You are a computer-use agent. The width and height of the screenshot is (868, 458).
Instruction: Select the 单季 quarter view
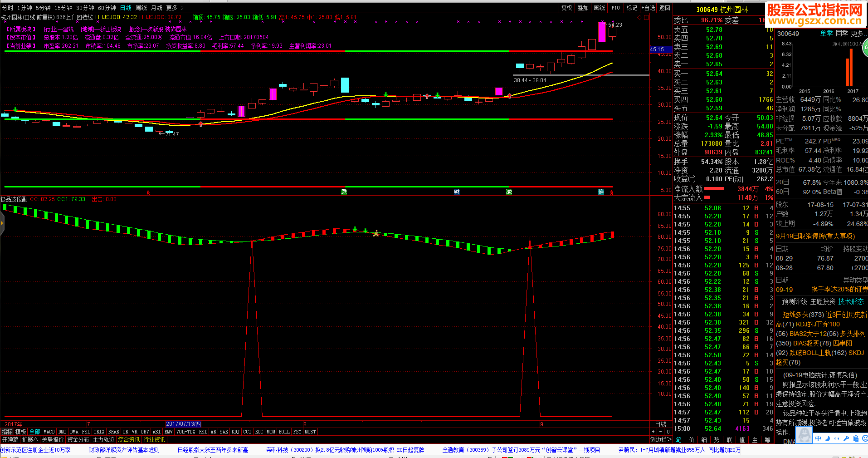tap(826, 34)
